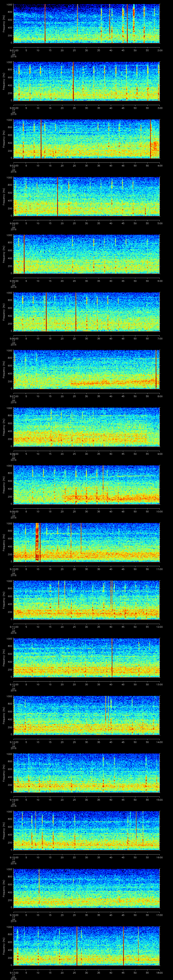The width and height of the screenshot is (173, 980).
Task: Select the '9:06:00' time axis label
Action: pos(14,339)
